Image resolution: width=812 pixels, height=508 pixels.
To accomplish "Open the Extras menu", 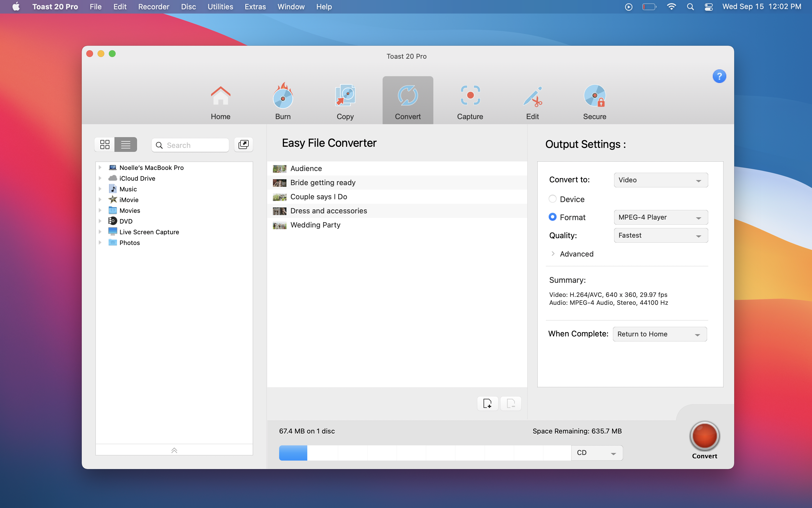I will coord(255,7).
